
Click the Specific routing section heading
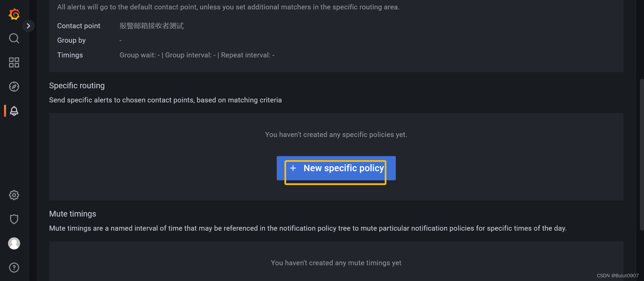pos(77,86)
